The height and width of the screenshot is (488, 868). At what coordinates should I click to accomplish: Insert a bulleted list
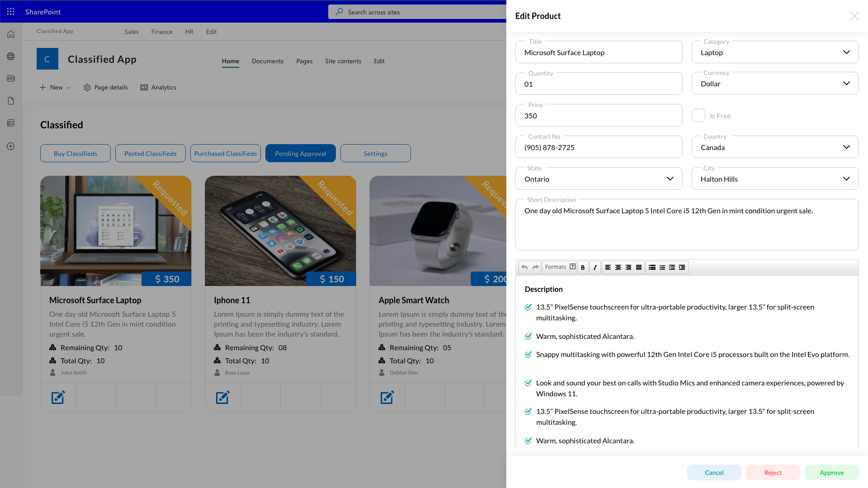click(652, 267)
